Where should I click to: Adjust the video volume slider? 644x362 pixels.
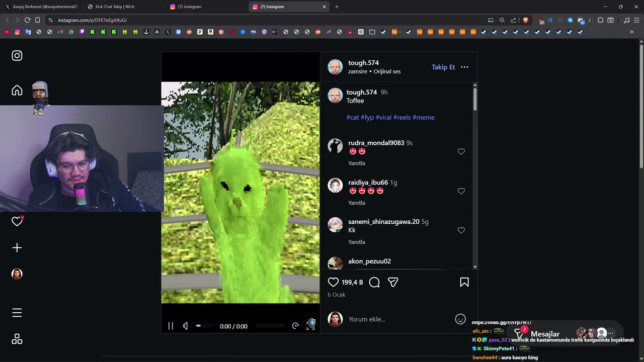tap(204, 326)
